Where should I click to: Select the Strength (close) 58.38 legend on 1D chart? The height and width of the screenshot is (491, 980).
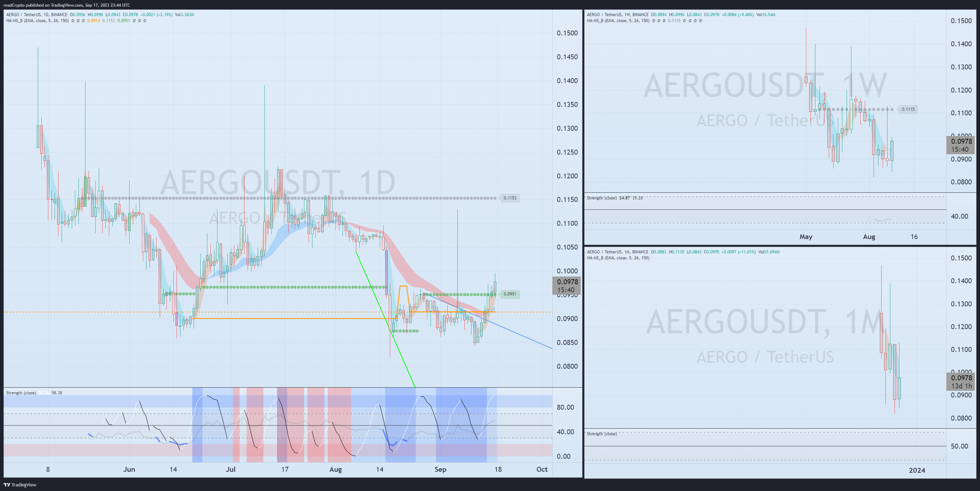point(34,393)
